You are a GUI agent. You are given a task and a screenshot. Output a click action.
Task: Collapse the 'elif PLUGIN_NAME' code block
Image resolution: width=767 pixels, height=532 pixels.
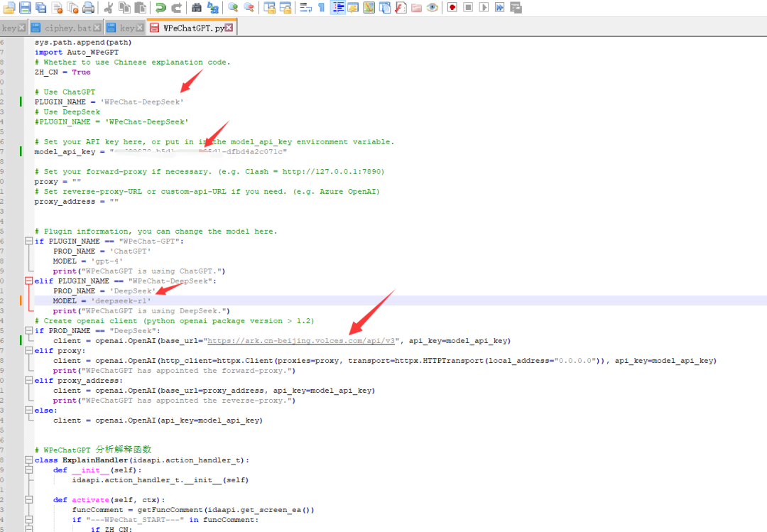pos(29,281)
